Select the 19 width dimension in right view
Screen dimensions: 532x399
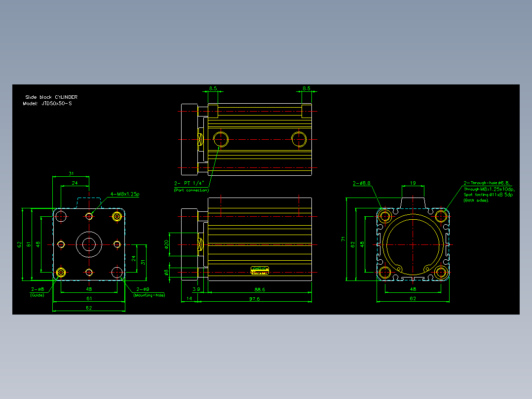click(x=413, y=183)
